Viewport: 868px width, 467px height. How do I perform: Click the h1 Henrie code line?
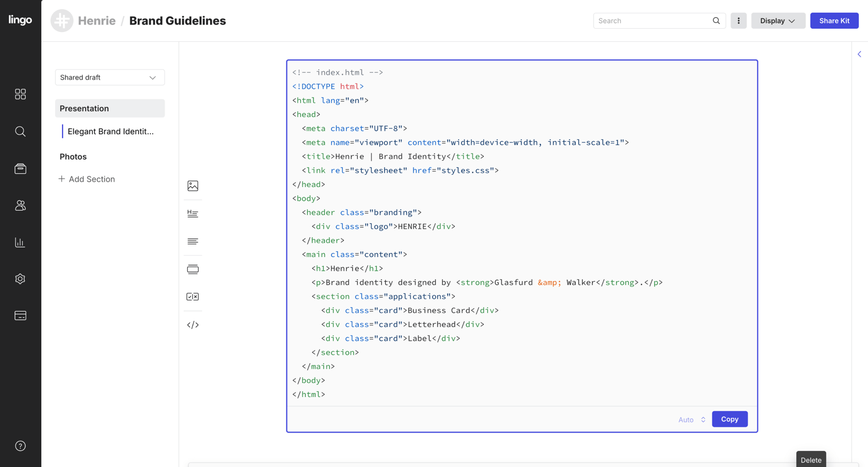(x=347, y=268)
